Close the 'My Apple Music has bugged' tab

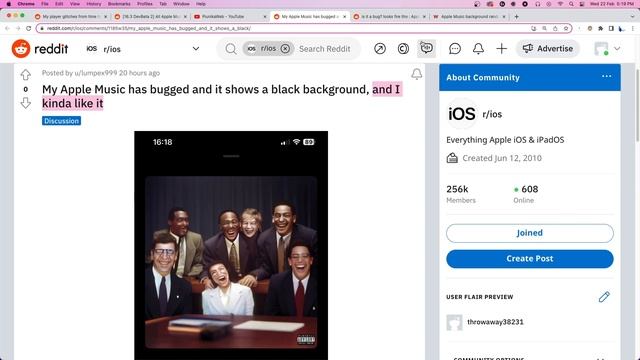pyautogui.click(x=344, y=17)
